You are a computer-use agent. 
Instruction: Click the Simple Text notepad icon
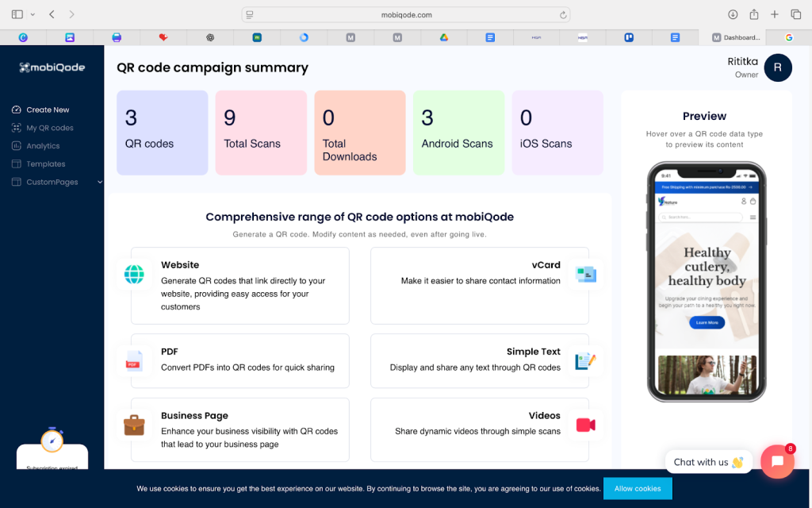[x=586, y=361]
